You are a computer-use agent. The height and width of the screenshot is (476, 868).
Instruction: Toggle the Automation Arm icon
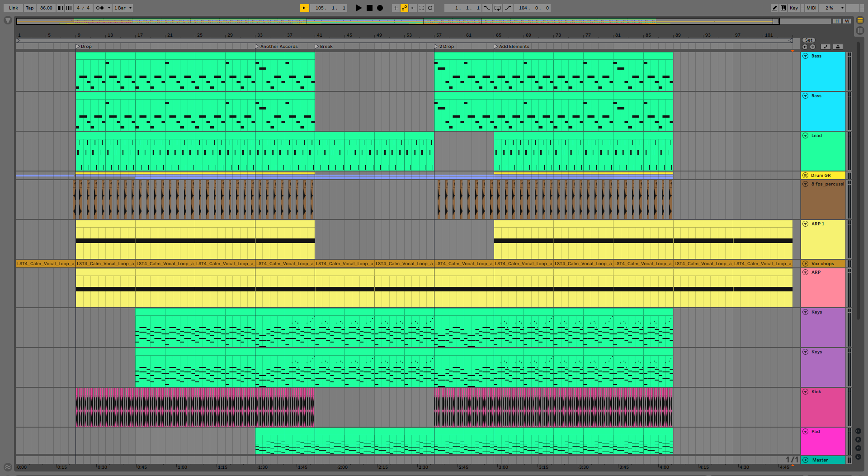[x=404, y=8]
